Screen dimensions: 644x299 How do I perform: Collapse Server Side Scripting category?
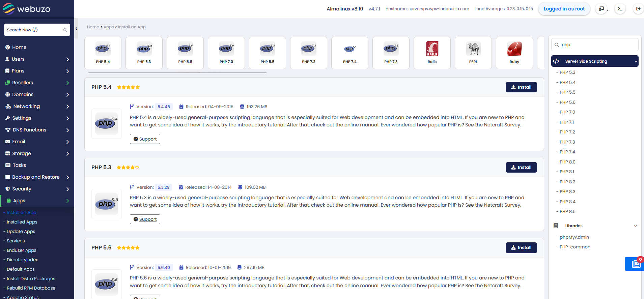click(x=595, y=61)
